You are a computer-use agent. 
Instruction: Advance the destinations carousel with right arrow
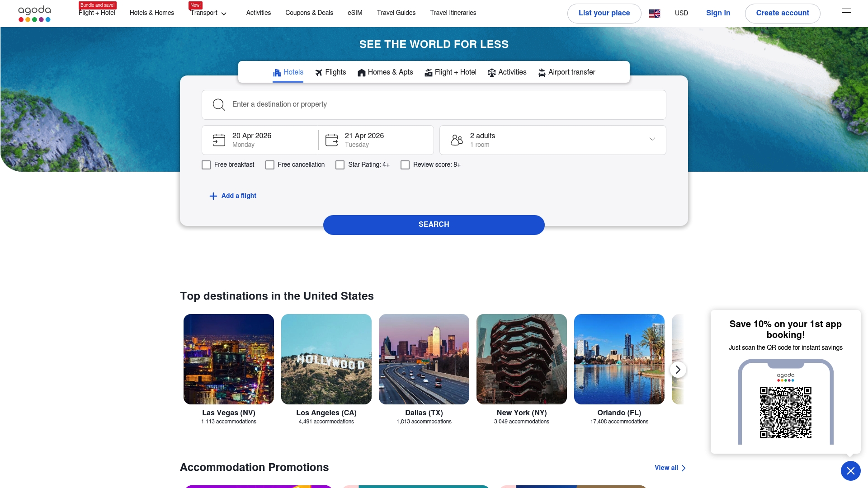(678, 369)
